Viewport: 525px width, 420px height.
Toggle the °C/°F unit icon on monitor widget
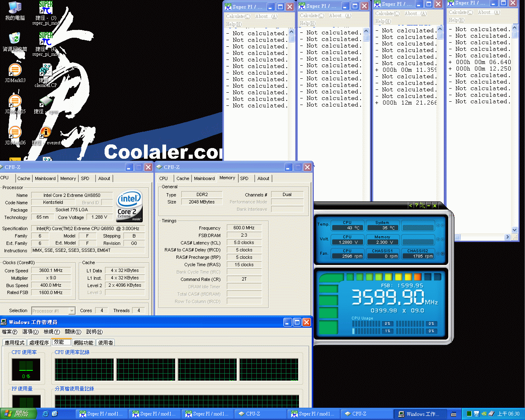click(x=422, y=205)
